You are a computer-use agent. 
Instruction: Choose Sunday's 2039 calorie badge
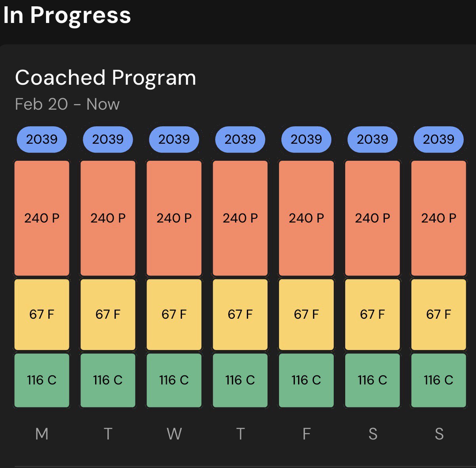coord(438,139)
